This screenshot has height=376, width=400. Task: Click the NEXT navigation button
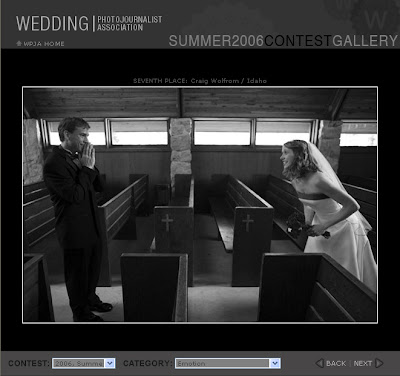coord(363,363)
